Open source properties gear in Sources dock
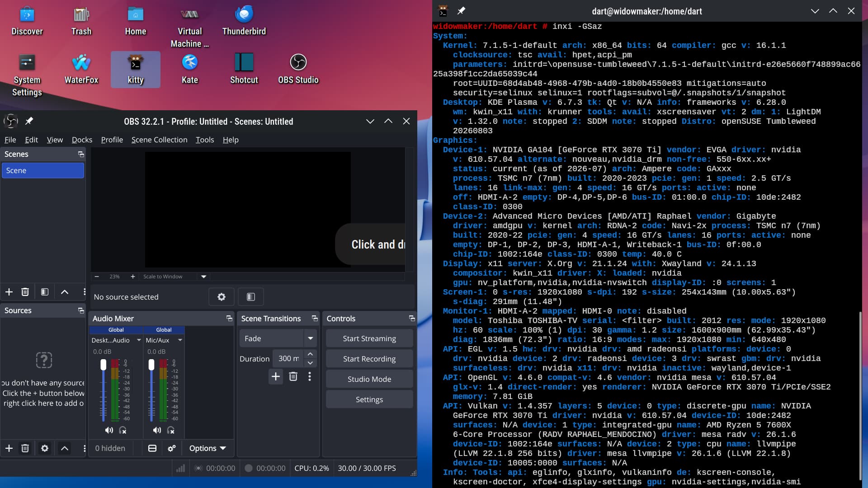This screenshot has width=868, height=488. [x=45, y=448]
